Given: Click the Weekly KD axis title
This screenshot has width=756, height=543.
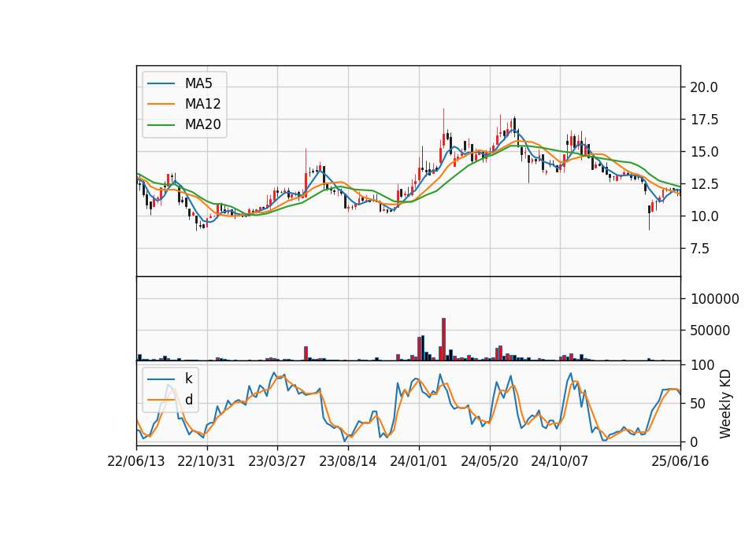Looking at the screenshot, I should pos(725,404).
